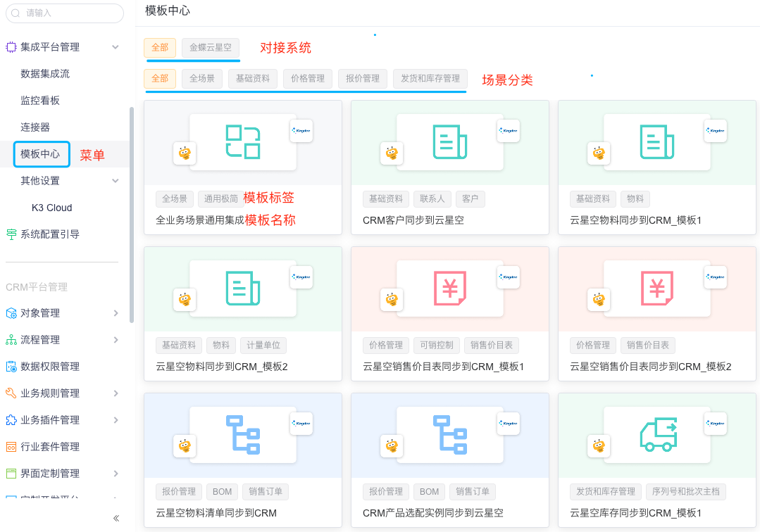Click 计量单位 tag on 模板2 card
760x532 pixels.
(263, 345)
